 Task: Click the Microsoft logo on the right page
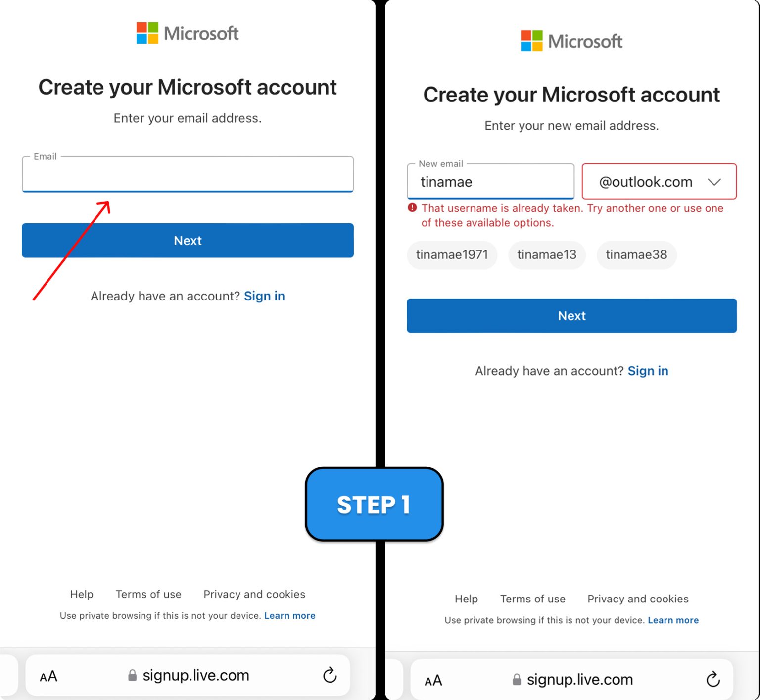click(571, 41)
